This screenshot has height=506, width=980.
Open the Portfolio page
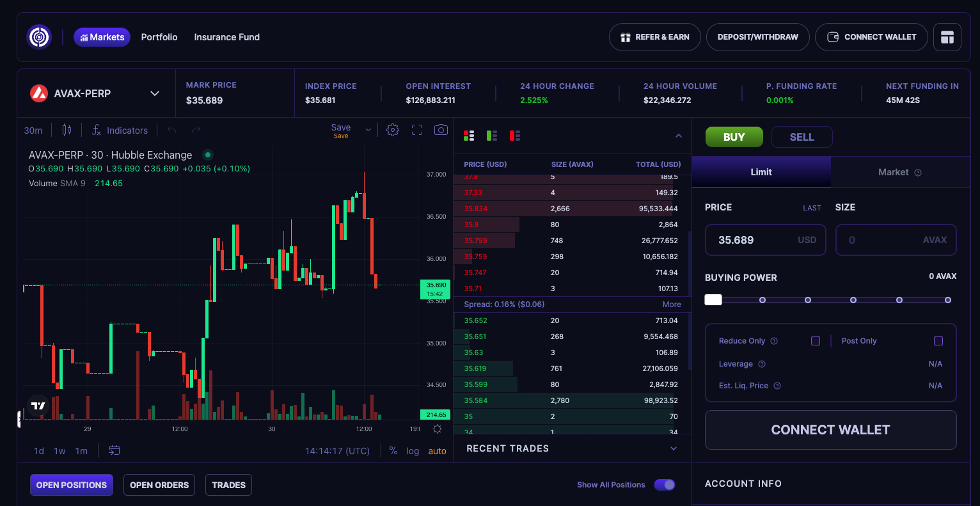coord(159,37)
